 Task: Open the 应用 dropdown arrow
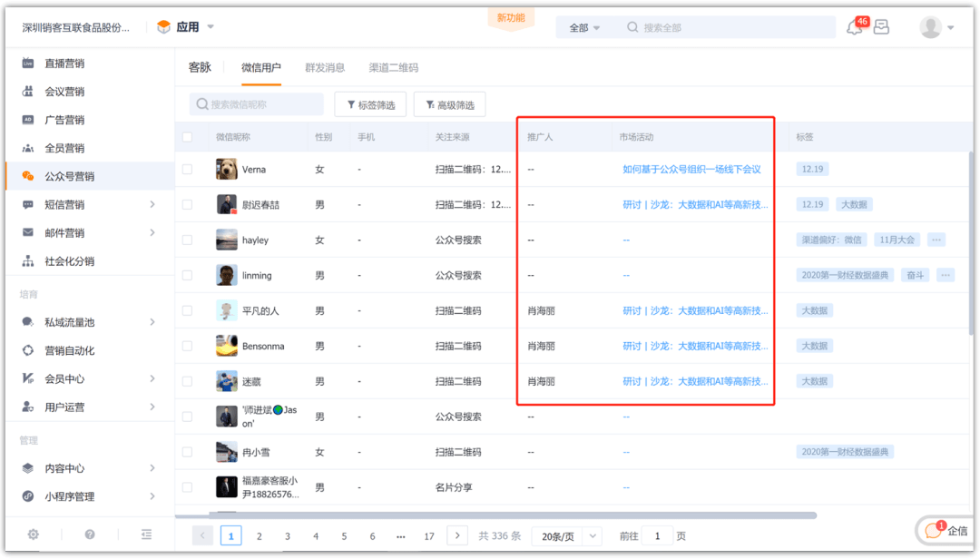click(x=211, y=27)
